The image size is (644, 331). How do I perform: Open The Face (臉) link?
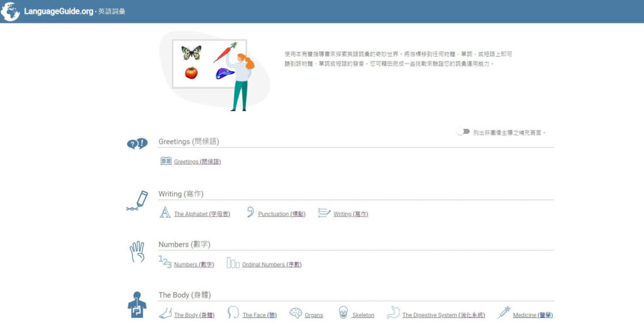[x=260, y=315]
